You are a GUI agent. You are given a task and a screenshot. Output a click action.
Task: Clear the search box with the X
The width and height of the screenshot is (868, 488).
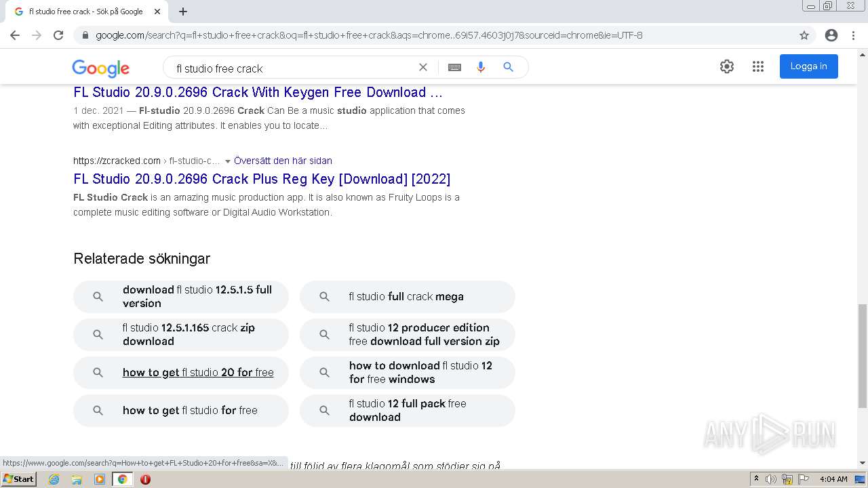click(x=423, y=67)
